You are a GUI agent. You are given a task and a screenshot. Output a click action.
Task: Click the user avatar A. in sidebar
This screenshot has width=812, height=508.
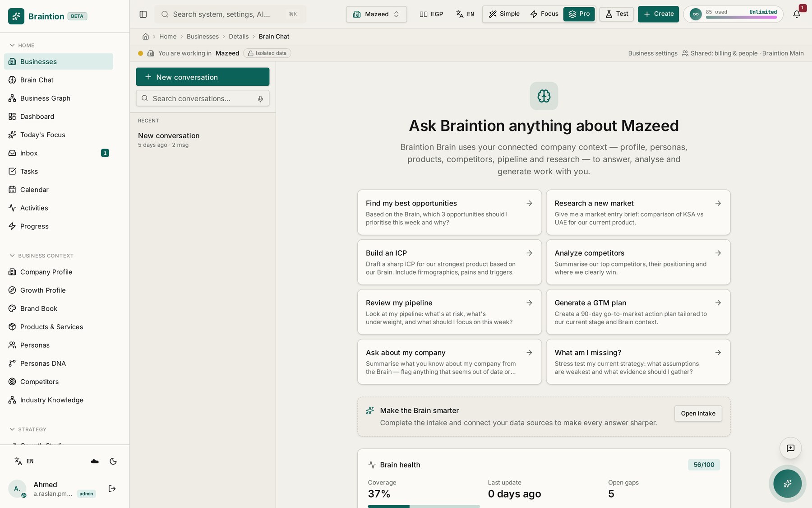pos(17,489)
